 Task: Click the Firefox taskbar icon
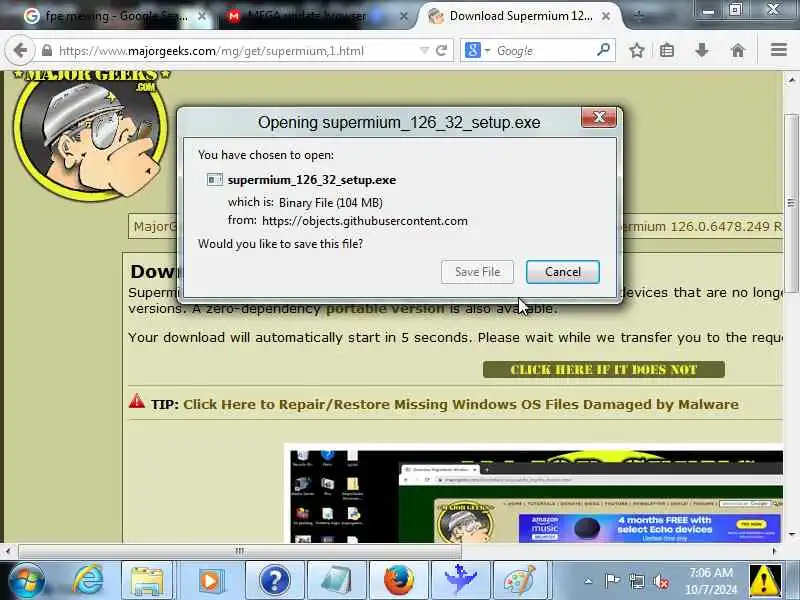pos(398,581)
